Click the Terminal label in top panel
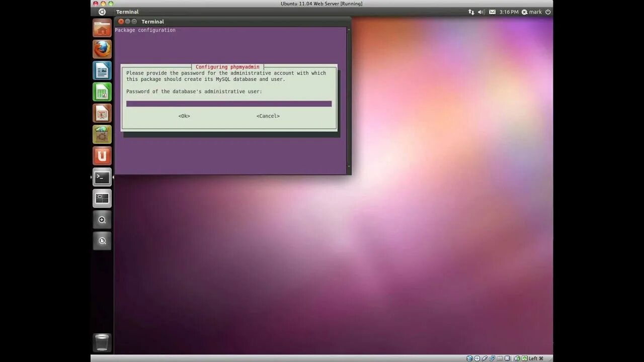The height and width of the screenshot is (362, 644). point(127,12)
